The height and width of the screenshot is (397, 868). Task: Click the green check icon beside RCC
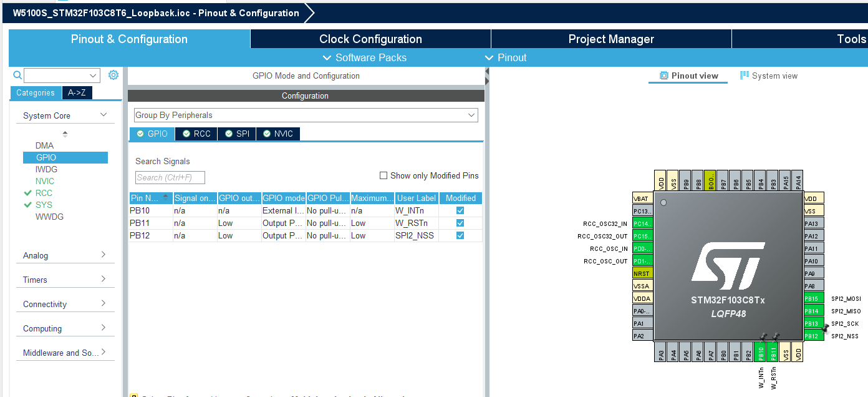point(27,193)
